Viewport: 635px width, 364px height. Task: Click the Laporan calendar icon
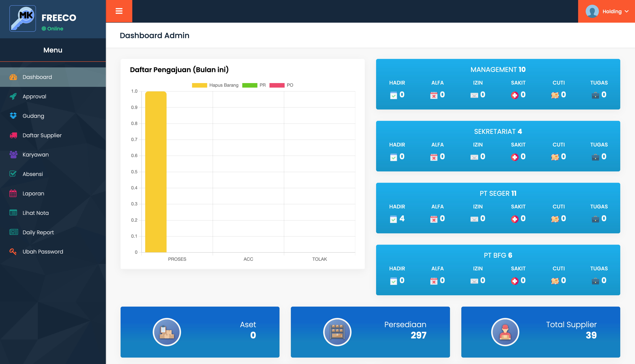click(x=13, y=193)
